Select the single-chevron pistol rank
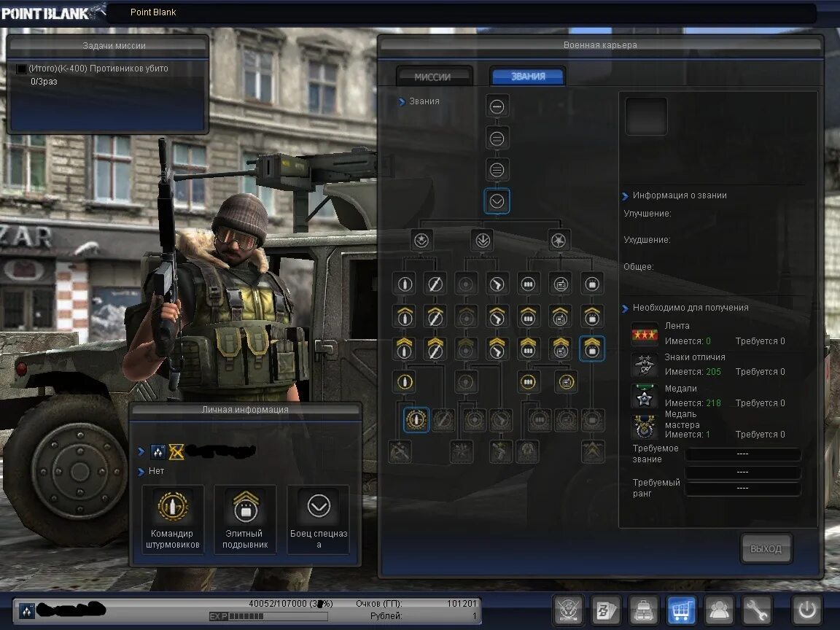Viewport: 840px width, 630px height. [x=497, y=316]
